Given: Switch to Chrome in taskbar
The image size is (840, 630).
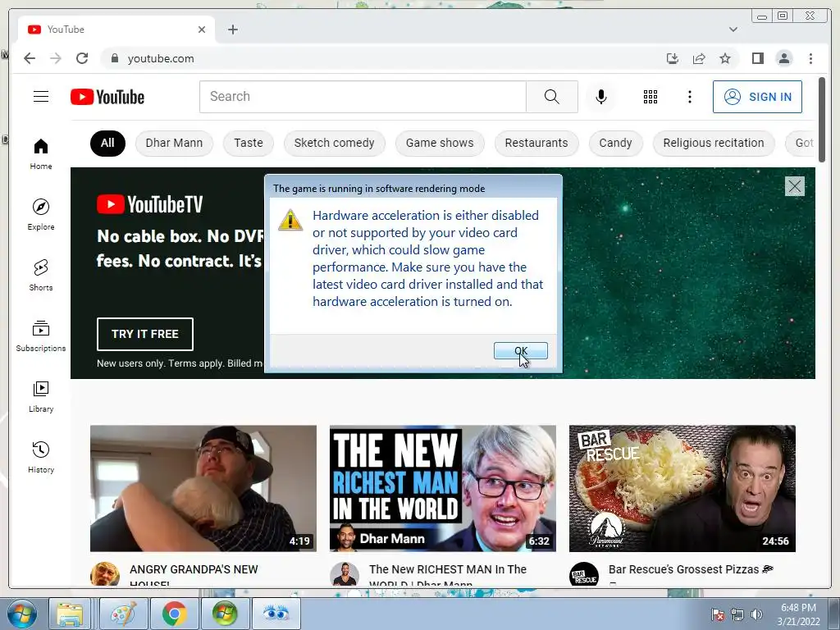Looking at the screenshot, I should (174, 614).
